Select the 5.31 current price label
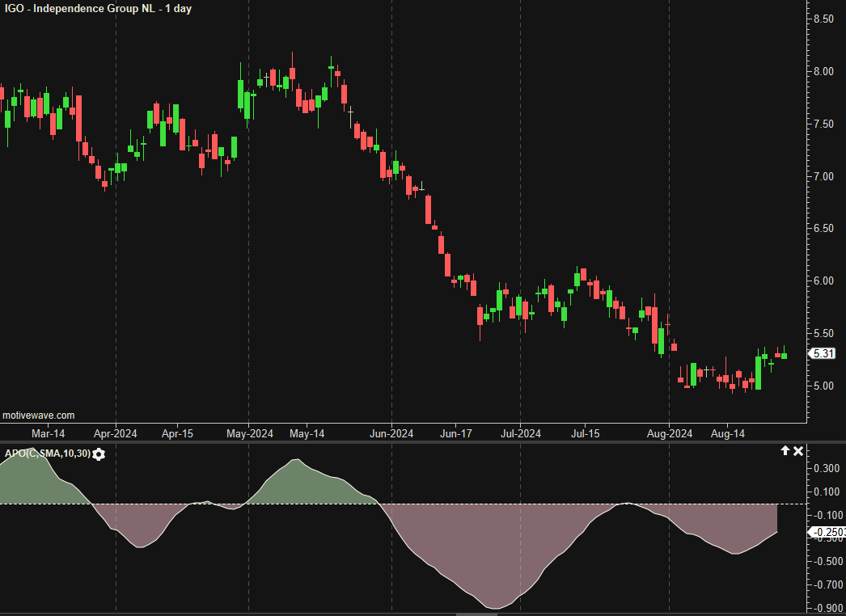 [x=823, y=353]
